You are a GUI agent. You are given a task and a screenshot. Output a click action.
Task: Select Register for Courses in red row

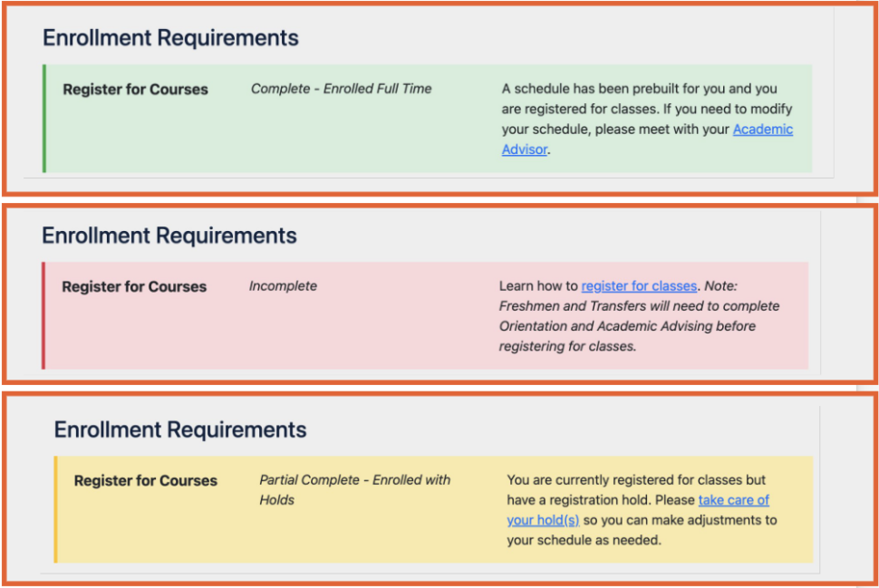click(134, 287)
